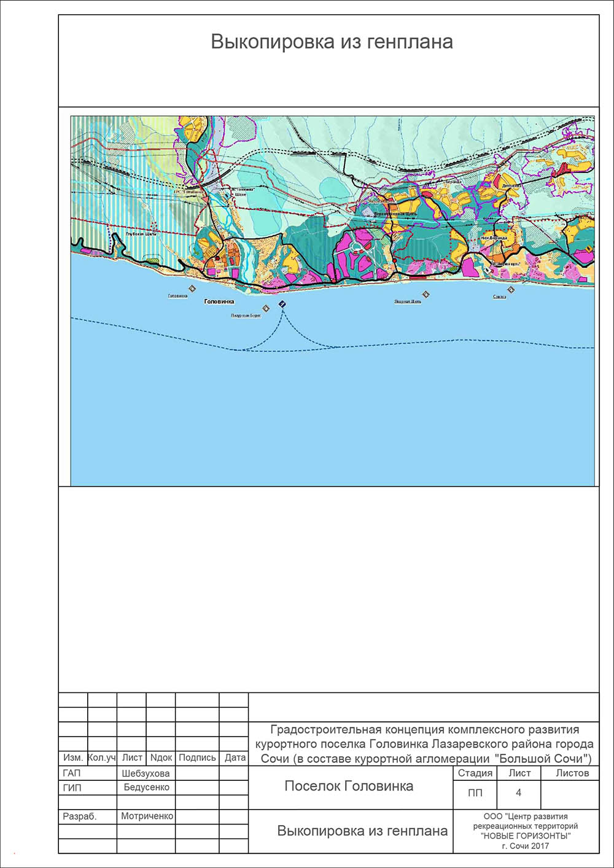Click the Стадия column header
Image resolution: width=614 pixels, height=868 pixels.
pyautogui.click(x=475, y=773)
